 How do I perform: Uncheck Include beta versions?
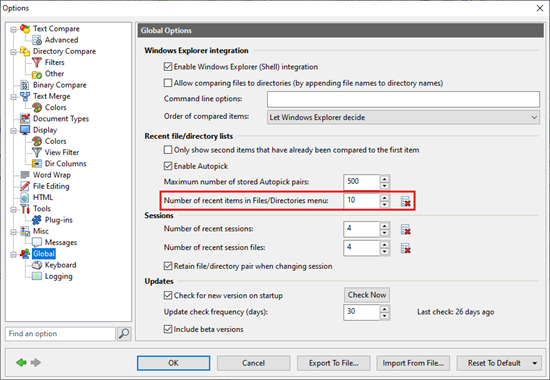(168, 329)
